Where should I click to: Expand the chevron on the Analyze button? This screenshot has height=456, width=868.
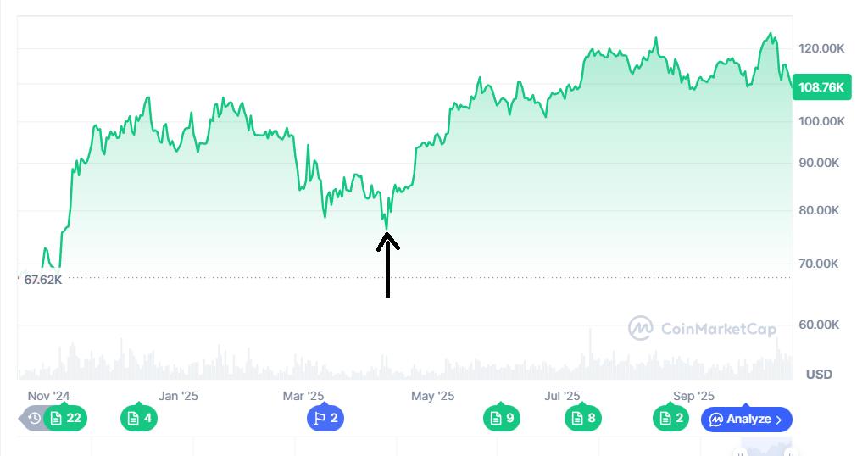[779, 420]
